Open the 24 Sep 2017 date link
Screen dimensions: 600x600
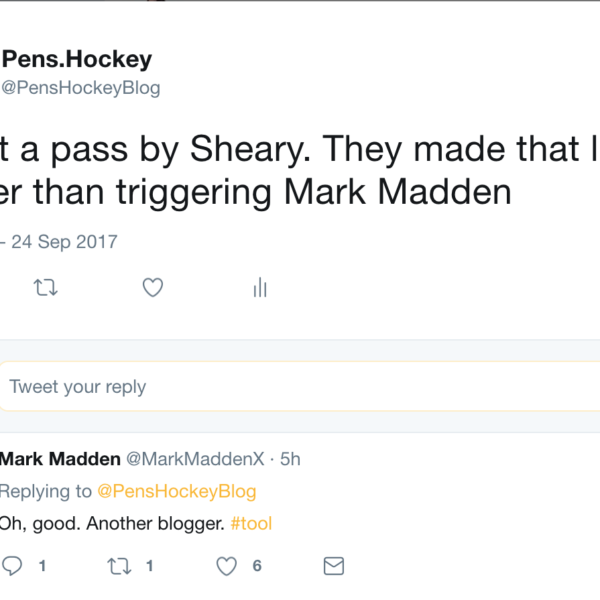pyautogui.click(x=73, y=241)
